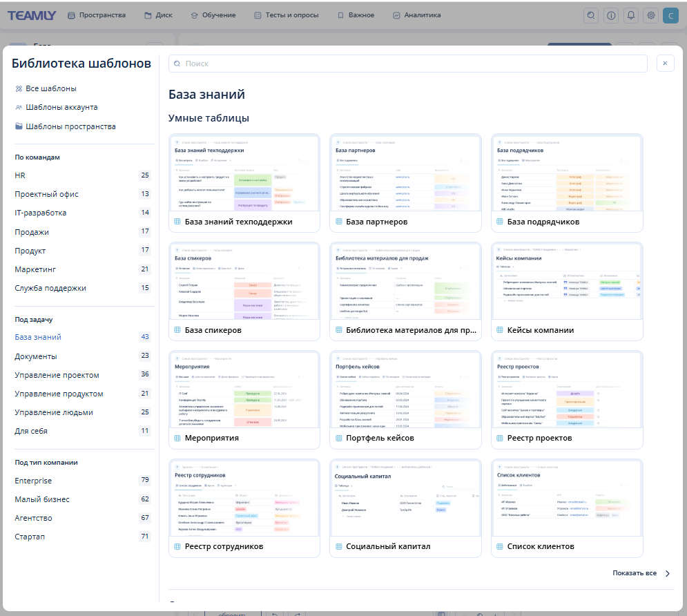Open settings gear icon in header

click(x=650, y=15)
